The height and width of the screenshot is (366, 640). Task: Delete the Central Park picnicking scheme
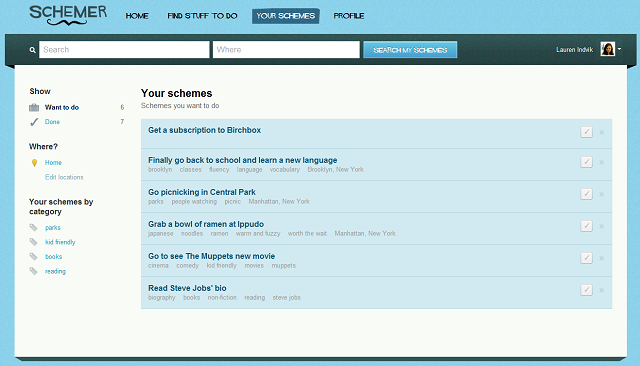[601, 194]
